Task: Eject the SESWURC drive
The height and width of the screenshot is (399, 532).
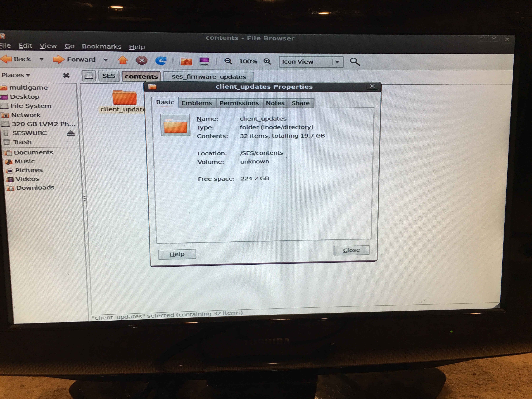Action: pos(71,133)
